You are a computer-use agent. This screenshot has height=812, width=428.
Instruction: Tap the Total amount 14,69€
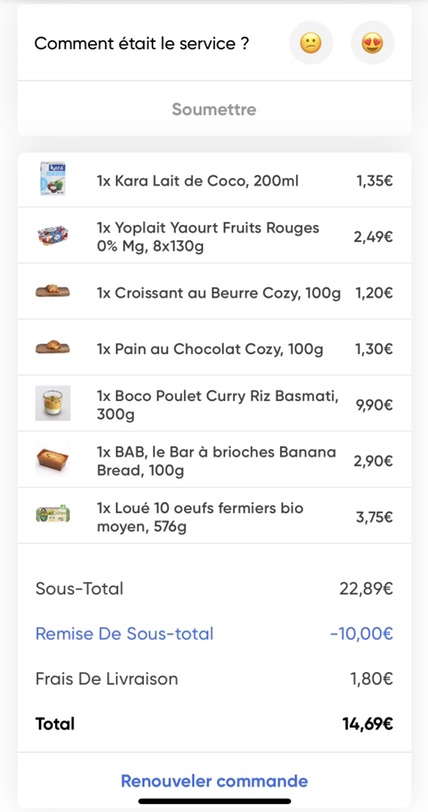(367, 723)
